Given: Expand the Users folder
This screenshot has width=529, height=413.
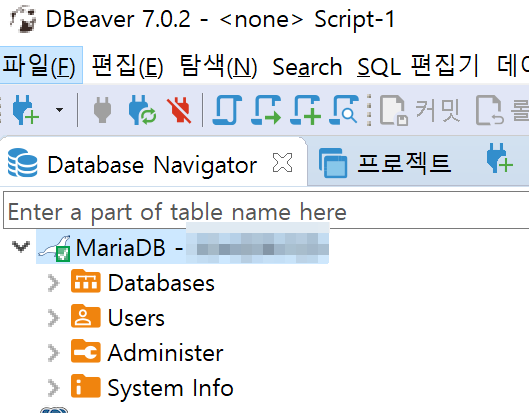Looking at the screenshot, I should [53, 318].
